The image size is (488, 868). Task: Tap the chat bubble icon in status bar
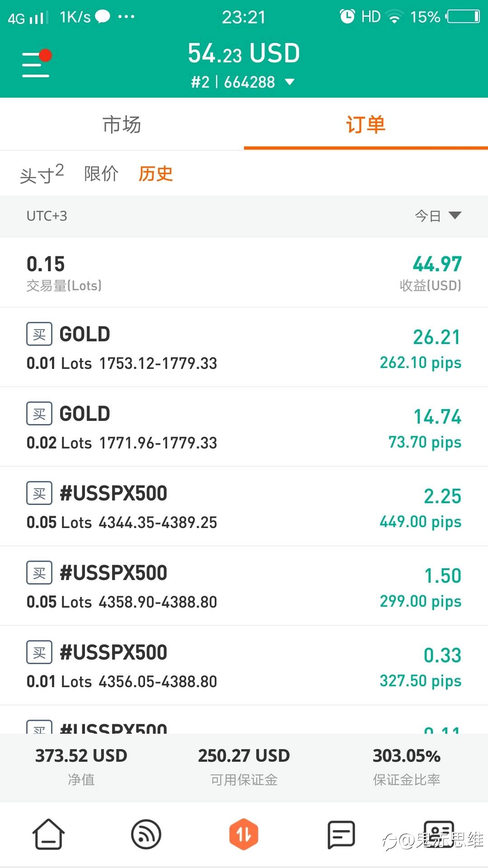coord(103,17)
